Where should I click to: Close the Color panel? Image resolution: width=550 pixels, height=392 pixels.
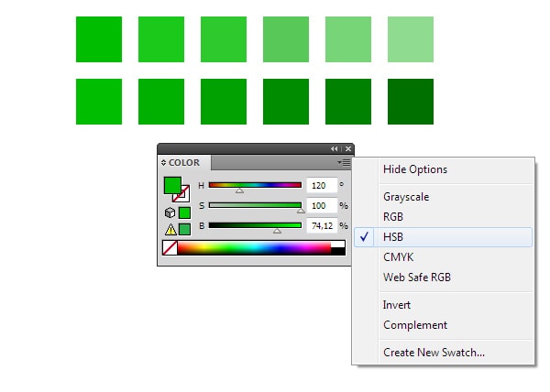(348, 149)
